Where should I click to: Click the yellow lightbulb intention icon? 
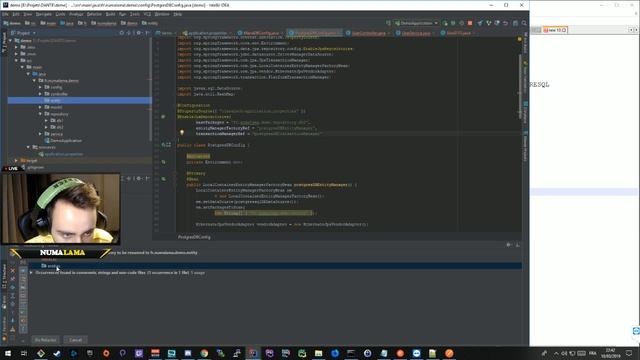click(x=182, y=133)
